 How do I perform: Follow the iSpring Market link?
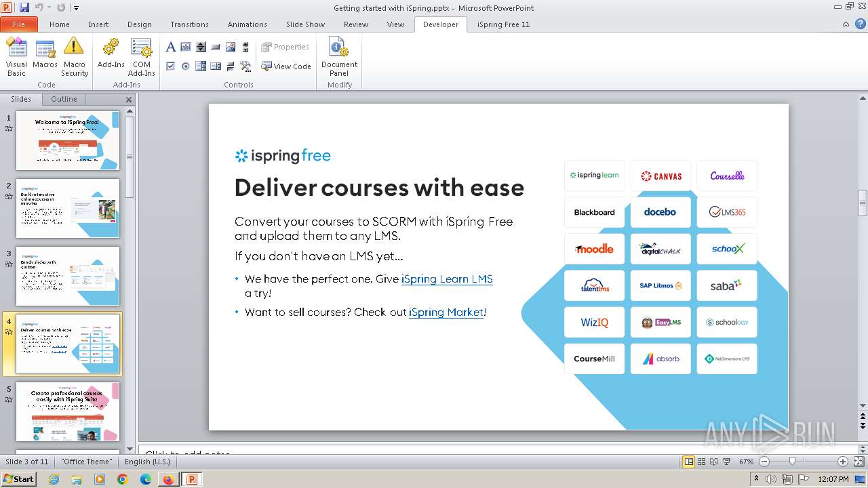446,312
